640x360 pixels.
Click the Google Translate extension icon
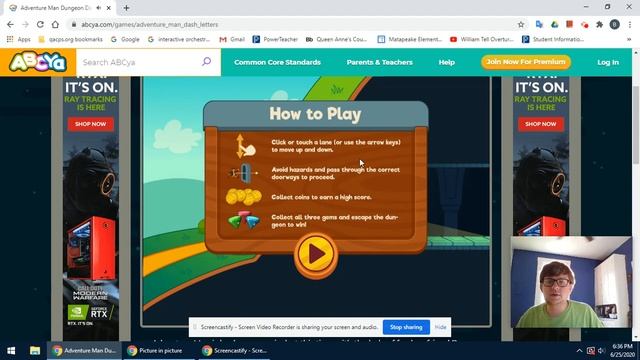539,24
